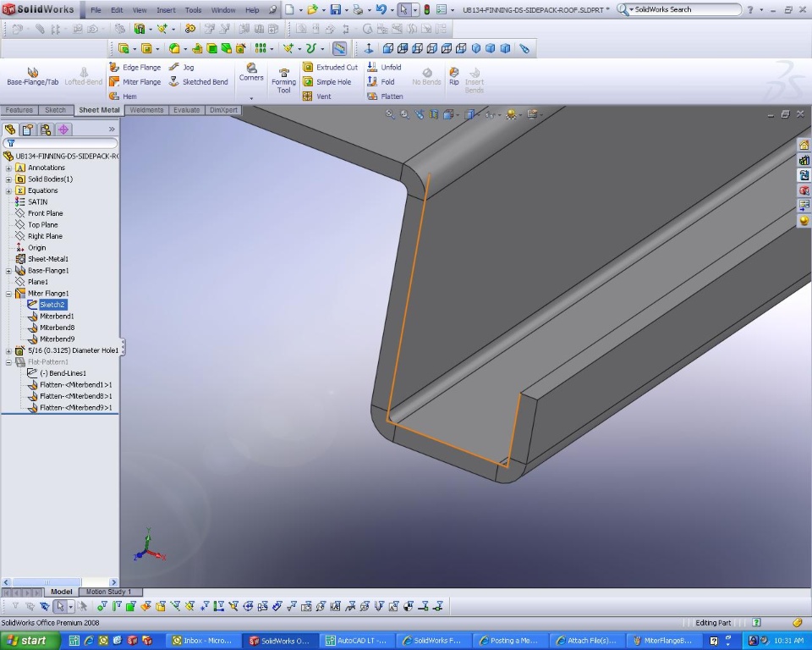Expand the 5/16 Diameter Hole1 feature

click(x=8, y=351)
